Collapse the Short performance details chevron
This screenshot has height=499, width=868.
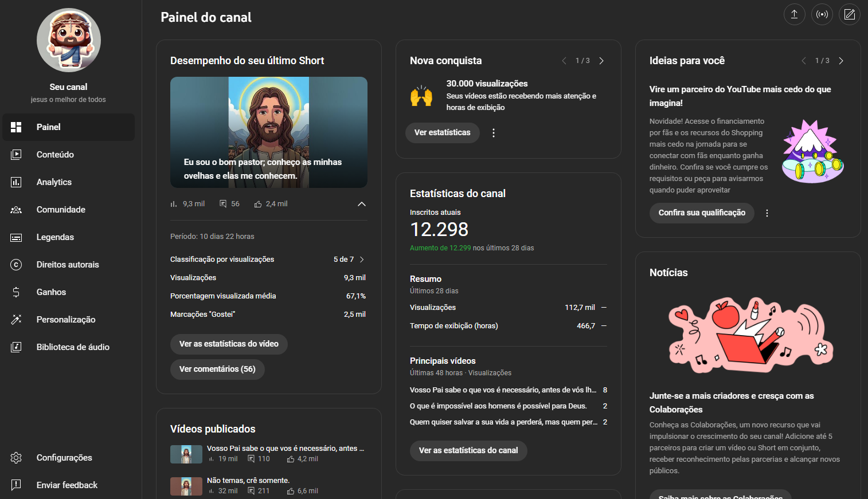pos(361,204)
